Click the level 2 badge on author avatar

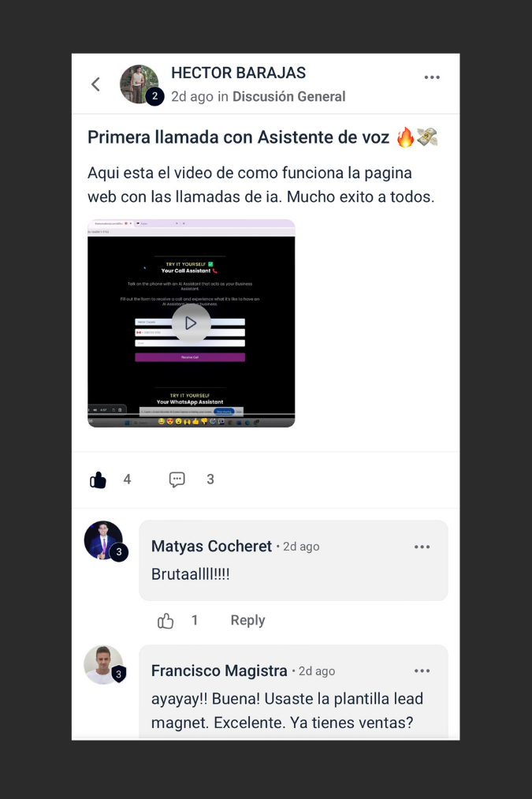click(x=154, y=95)
